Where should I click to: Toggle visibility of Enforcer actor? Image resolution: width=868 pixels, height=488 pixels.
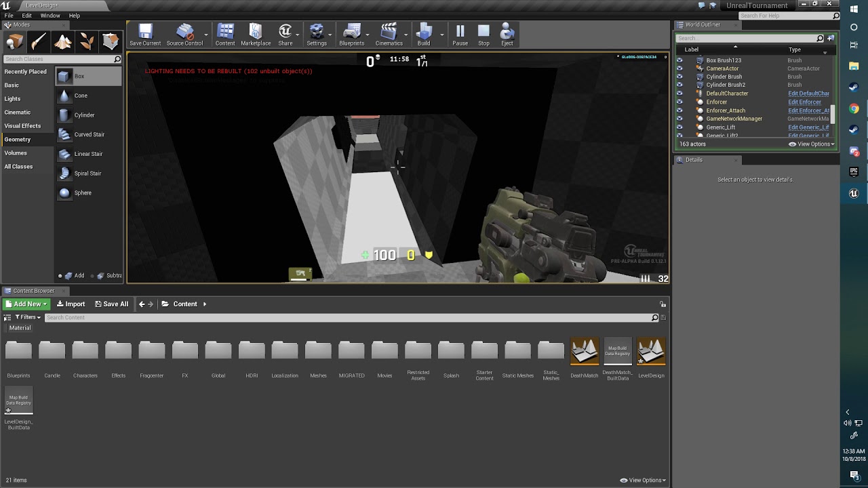(x=679, y=102)
